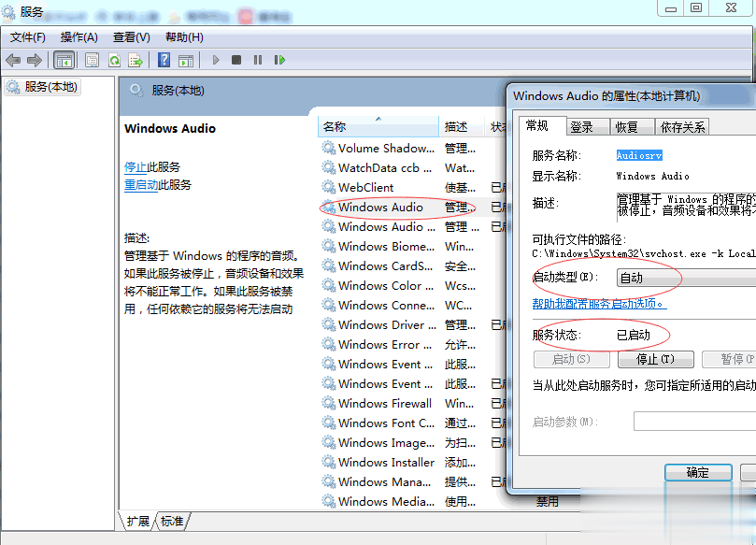This screenshot has width=756, height=545.
Task: Click the highlighted Audiosrv service name
Action: pos(639,155)
